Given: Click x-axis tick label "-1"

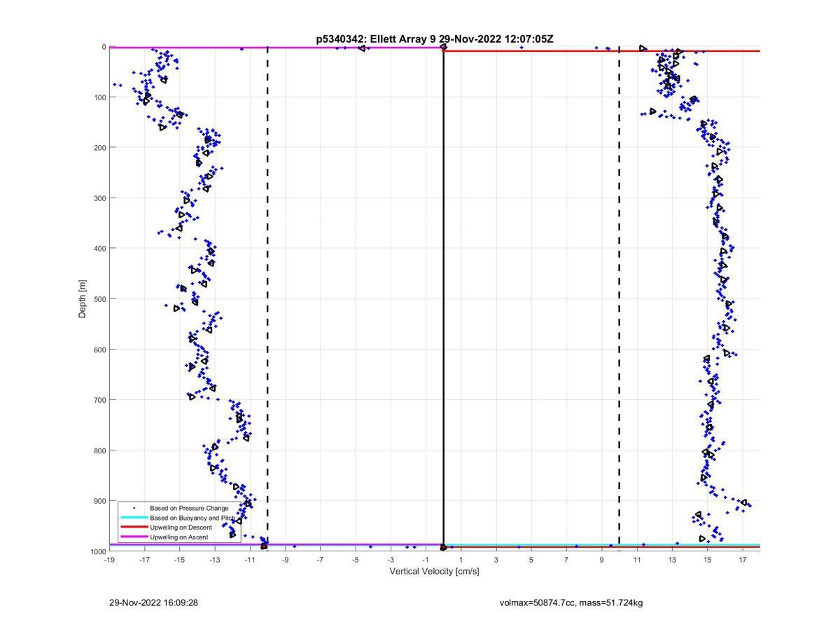Looking at the screenshot, I should pyautogui.click(x=426, y=560).
